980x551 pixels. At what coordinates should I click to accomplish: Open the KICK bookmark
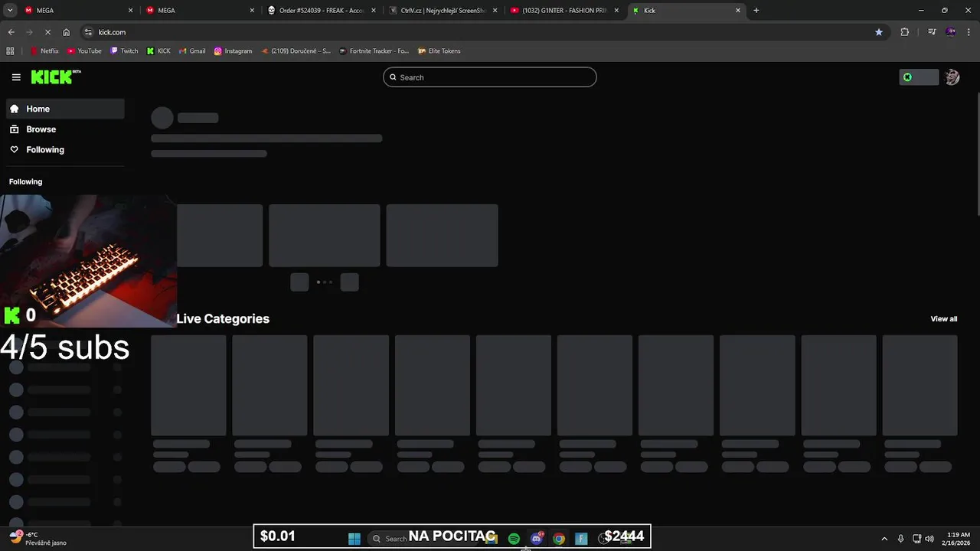(158, 51)
